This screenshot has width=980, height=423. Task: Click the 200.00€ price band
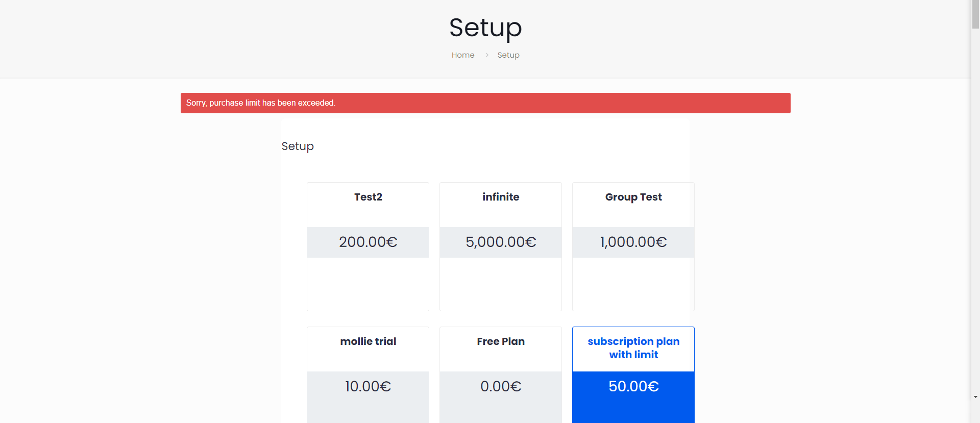(x=368, y=242)
